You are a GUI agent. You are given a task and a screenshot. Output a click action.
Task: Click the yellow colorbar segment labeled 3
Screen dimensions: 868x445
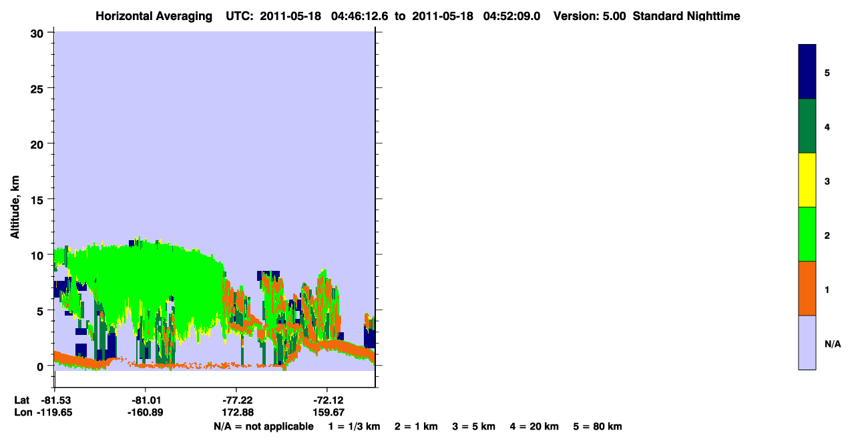(807, 180)
